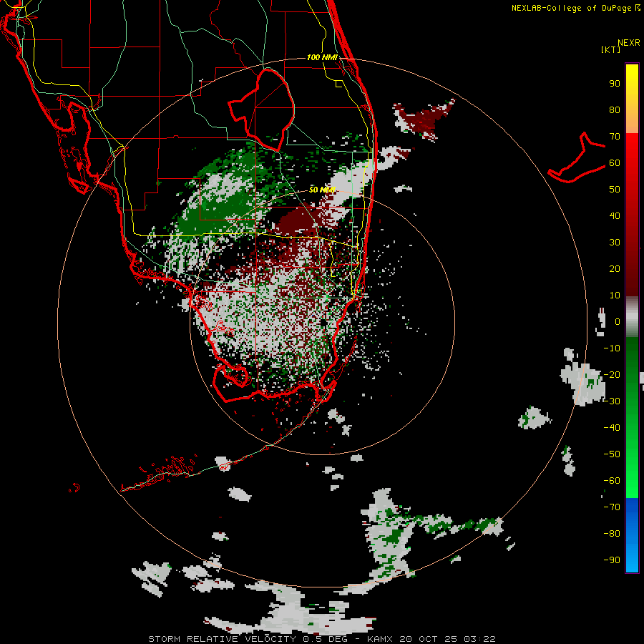Screen dimensions: 644x644
Task: Click the 100 NMI range ring label
Action: point(322,57)
